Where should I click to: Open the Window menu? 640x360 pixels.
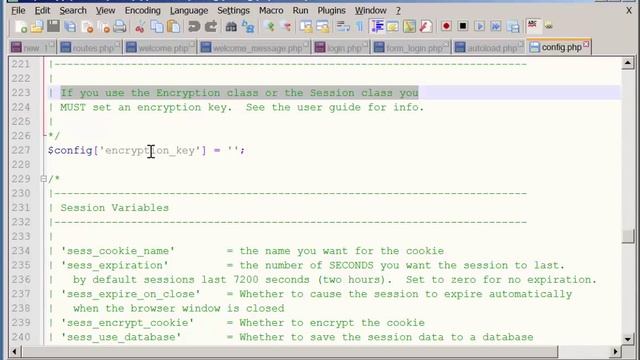[x=371, y=10]
